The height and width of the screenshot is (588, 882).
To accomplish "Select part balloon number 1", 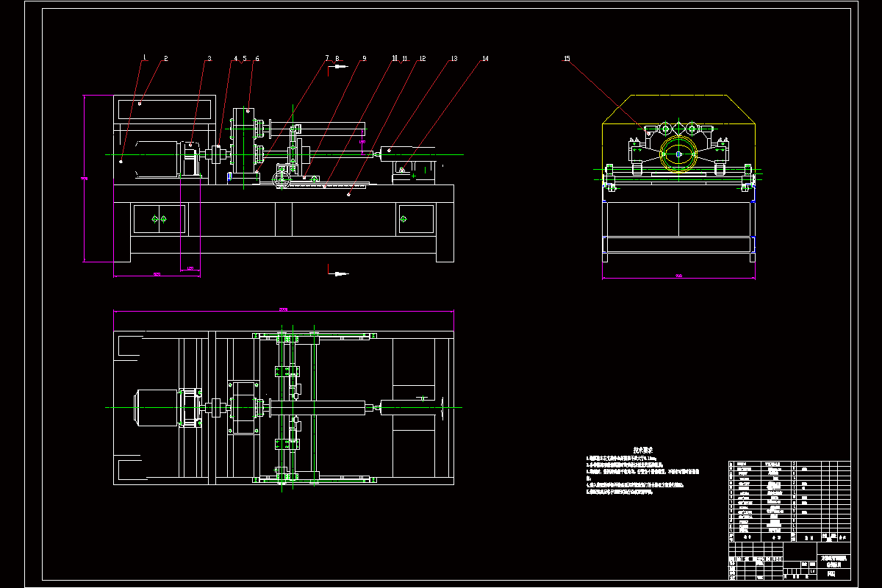I will 145,58.
